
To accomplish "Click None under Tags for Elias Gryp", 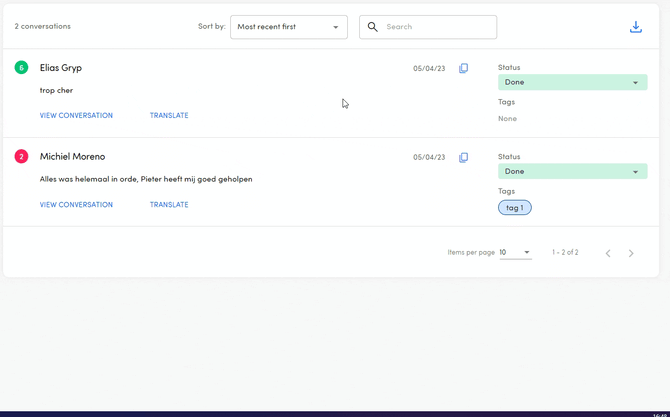I will tap(507, 119).
